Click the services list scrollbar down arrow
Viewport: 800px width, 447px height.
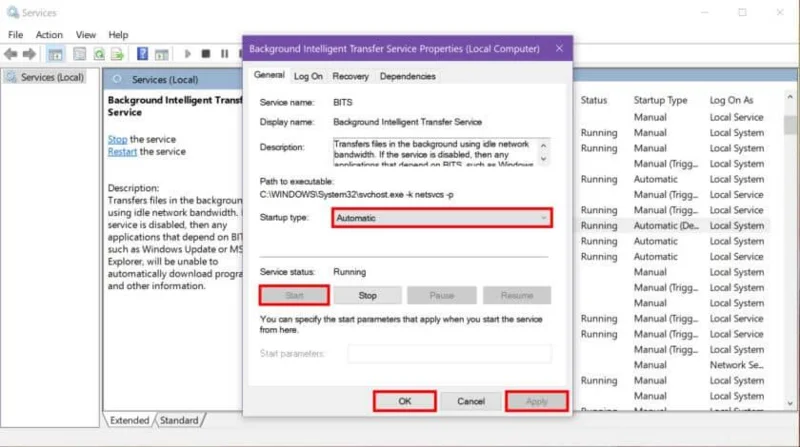[x=790, y=403]
